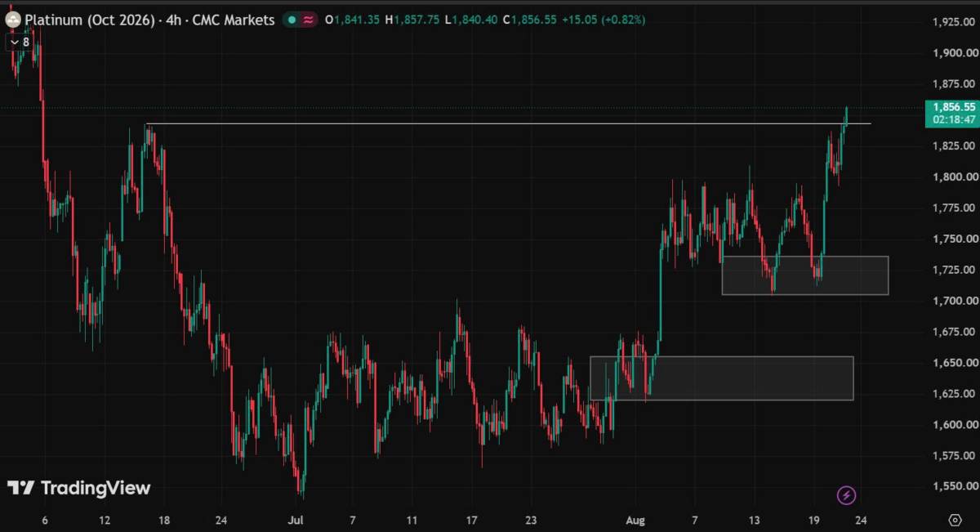This screenshot has width=980, height=532.
Task: Click the 1,625.00 price scale label
Action: [x=953, y=394]
